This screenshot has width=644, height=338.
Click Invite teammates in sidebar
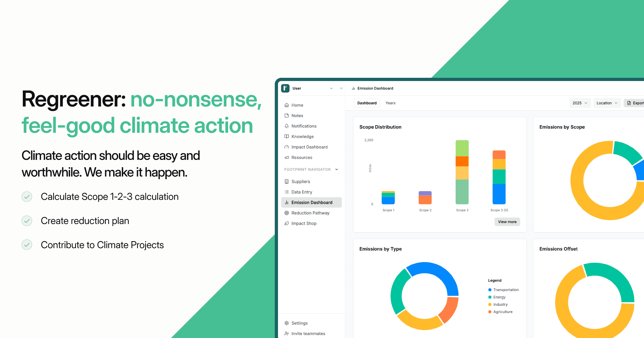click(x=308, y=333)
